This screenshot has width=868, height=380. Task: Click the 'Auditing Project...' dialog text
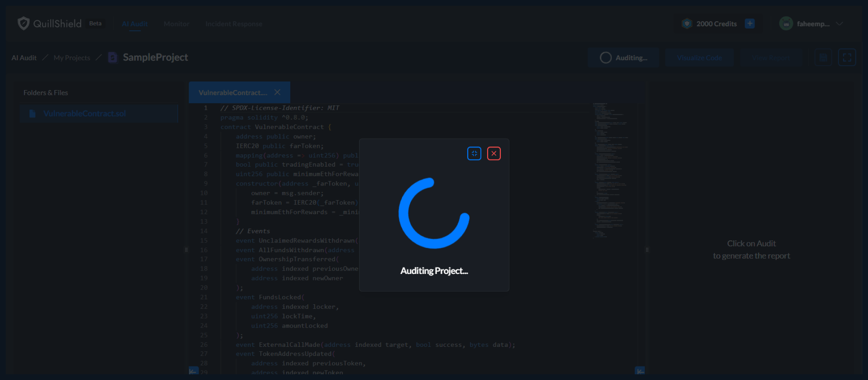click(x=434, y=271)
